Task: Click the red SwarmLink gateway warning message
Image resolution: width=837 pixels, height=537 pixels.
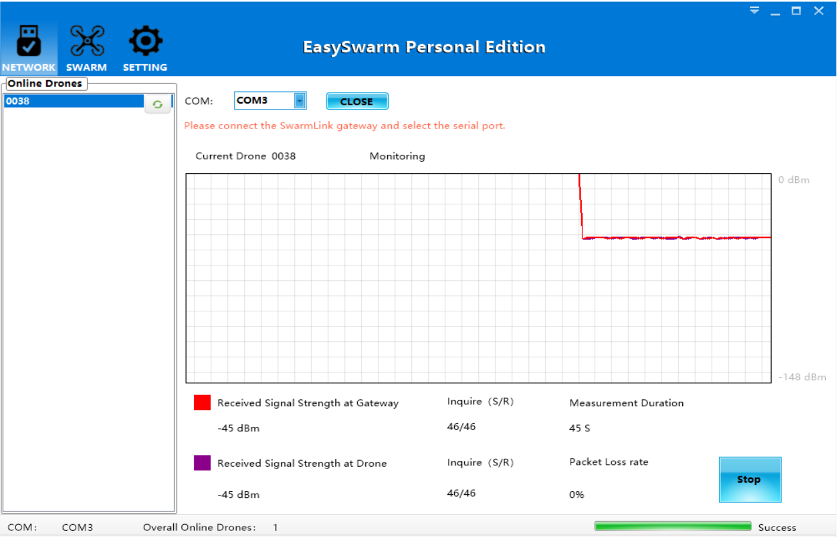Action: click(x=344, y=126)
